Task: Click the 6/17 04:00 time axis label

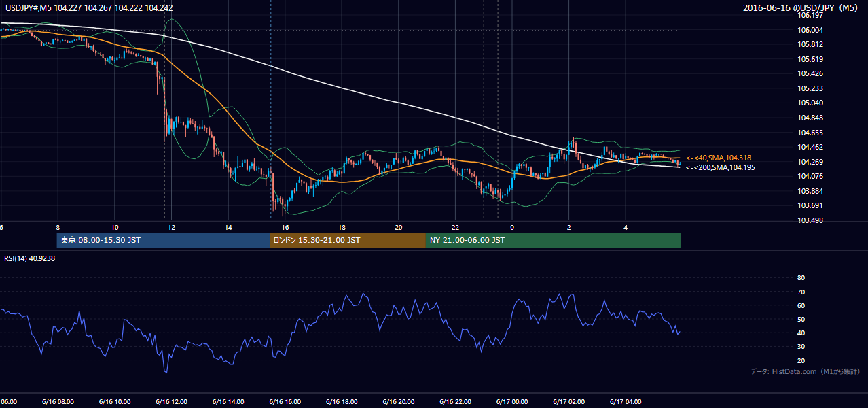Action: click(x=626, y=402)
